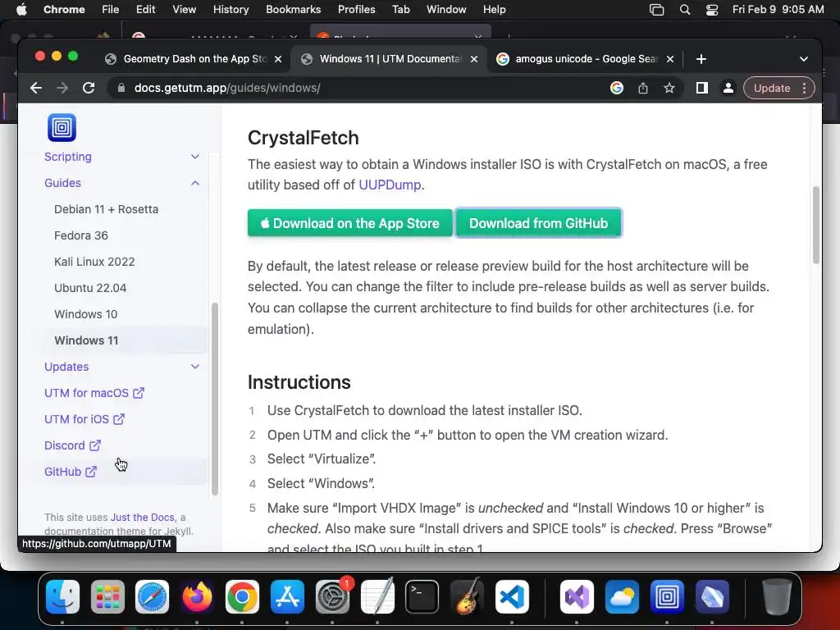This screenshot has width=840, height=630.
Task: Open System Preferences from the Dock
Action: click(x=333, y=596)
